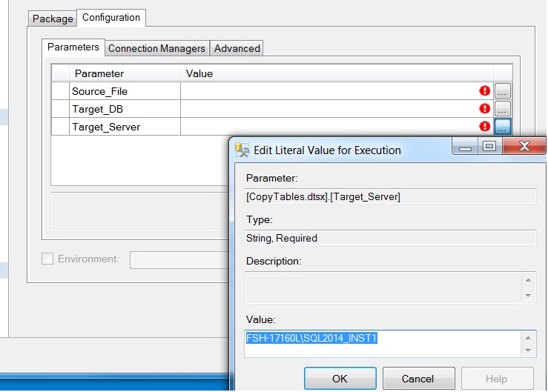
Task: Open the Advanced tab
Action: tap(237, 48)
